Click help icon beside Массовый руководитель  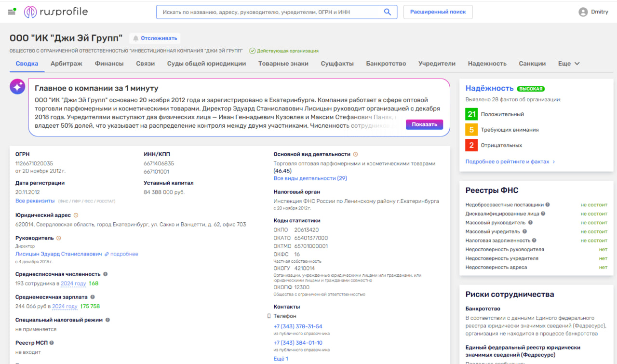pos(530,223)
